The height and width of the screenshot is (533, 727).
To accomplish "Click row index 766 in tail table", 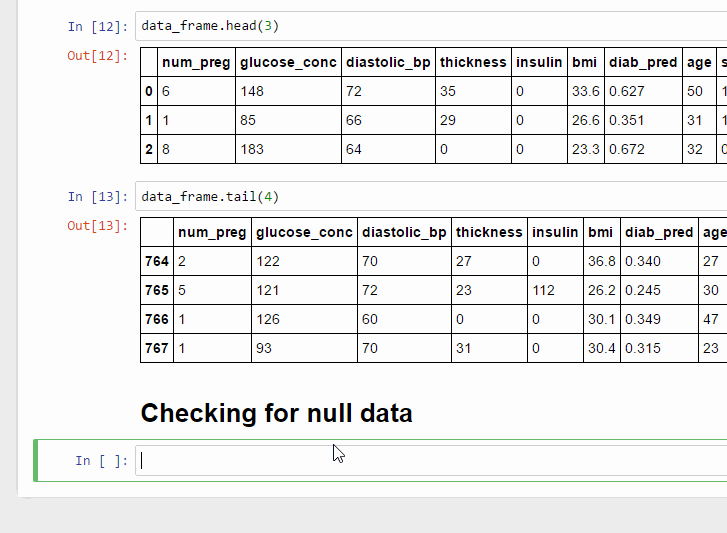I will tap(157, 319).
